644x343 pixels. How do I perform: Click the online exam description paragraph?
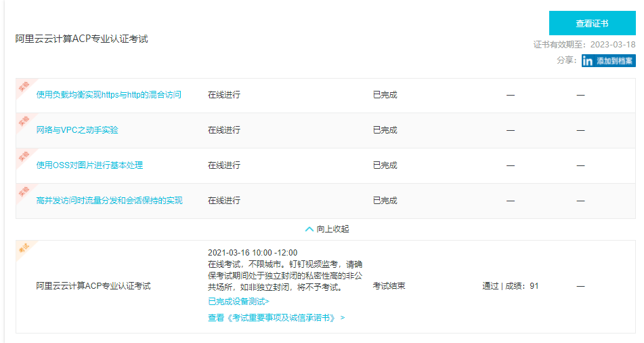click(x=285, y=275)
